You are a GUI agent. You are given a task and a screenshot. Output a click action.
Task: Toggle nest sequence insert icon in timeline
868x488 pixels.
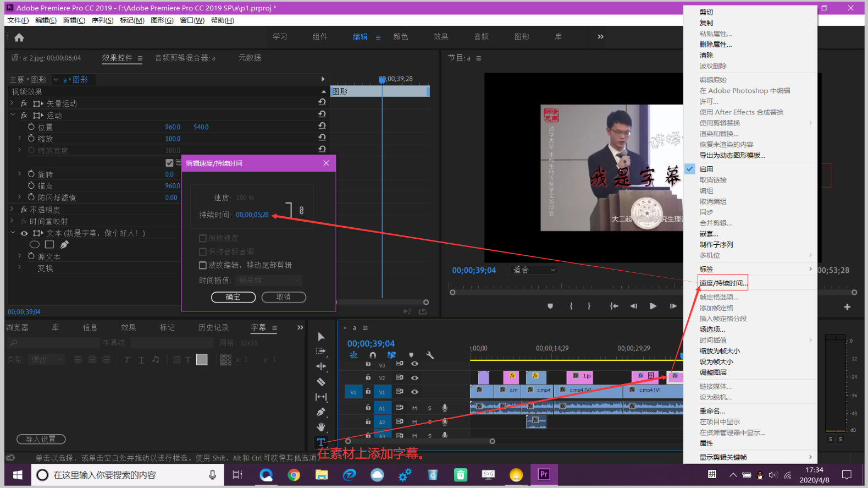pyautogui.click(x=353, y=355)
